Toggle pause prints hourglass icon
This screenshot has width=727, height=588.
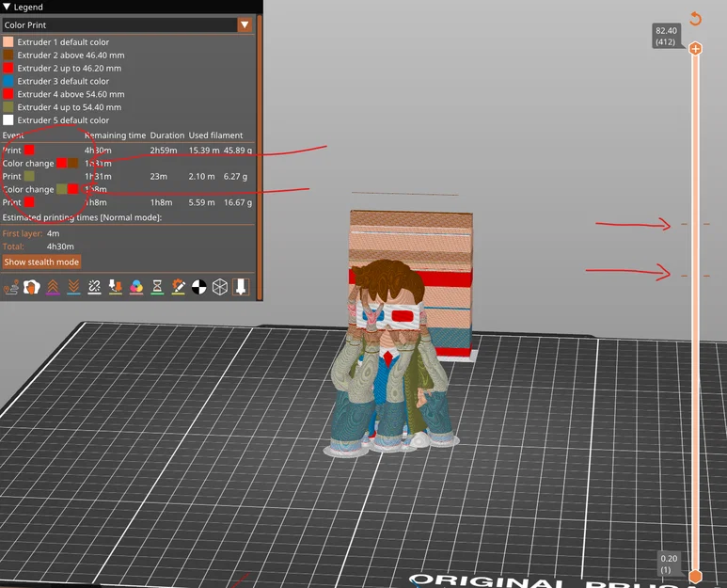[x=157, y=287]
